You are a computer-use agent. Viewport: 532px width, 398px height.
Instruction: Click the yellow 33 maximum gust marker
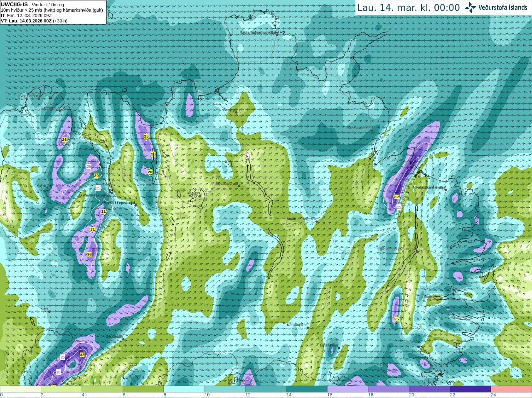[x=82, y=355]
